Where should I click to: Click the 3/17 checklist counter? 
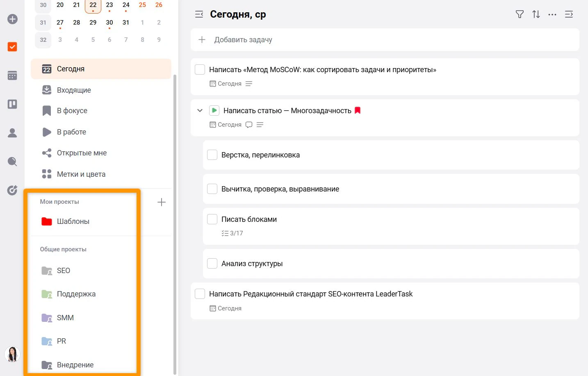pos(232,233)
